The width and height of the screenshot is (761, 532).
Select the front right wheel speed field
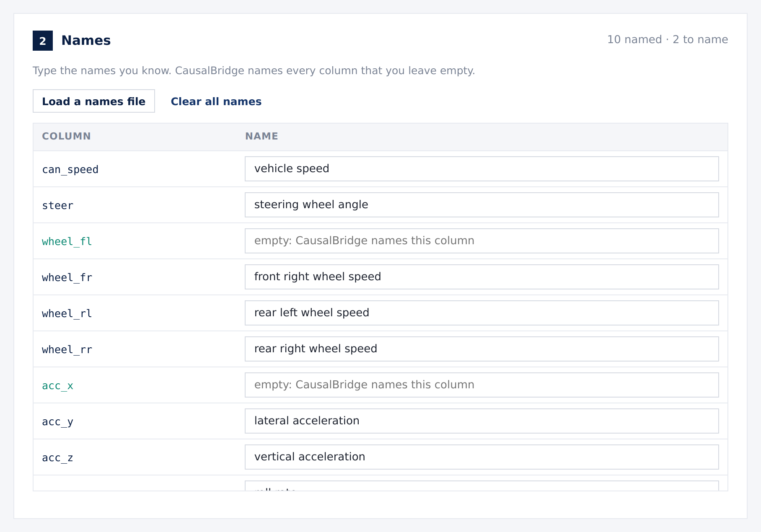(482, 277)
